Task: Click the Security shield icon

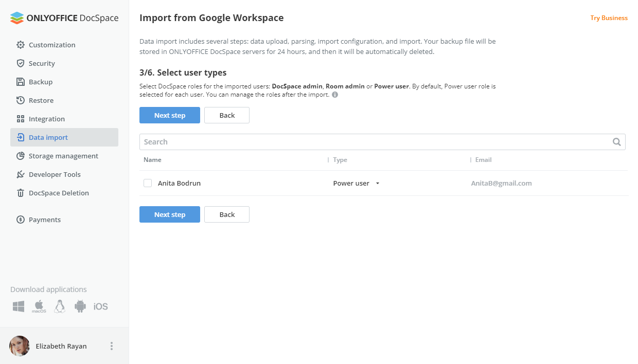Action: pos(21,63)
